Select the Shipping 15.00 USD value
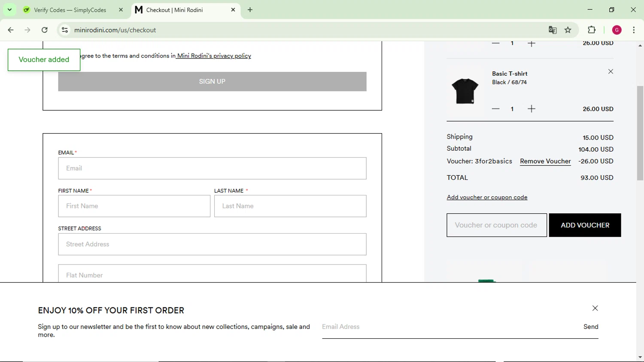Viewport: 644px width, 362px height. coord(598,138)
